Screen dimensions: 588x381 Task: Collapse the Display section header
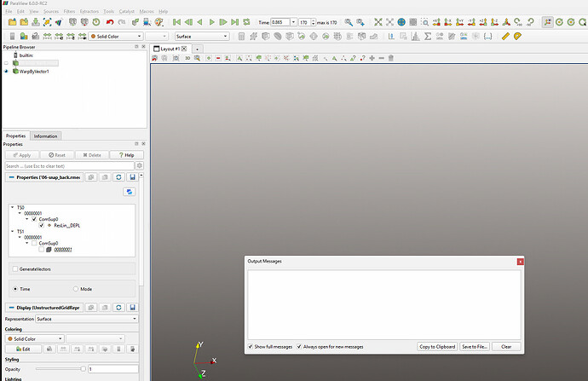(44, 308)
